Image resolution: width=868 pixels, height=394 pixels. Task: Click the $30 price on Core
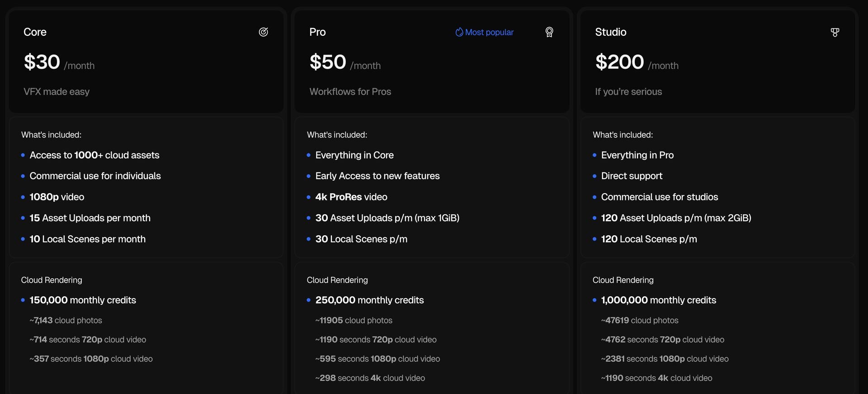(x=42, y=62)
